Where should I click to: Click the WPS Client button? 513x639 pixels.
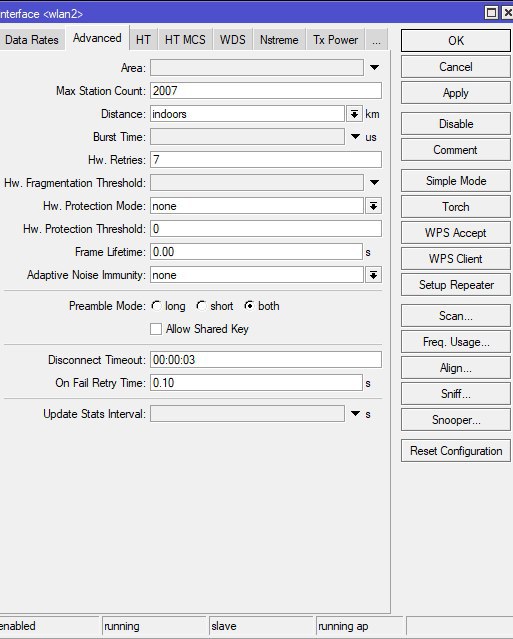coord(456,259)
